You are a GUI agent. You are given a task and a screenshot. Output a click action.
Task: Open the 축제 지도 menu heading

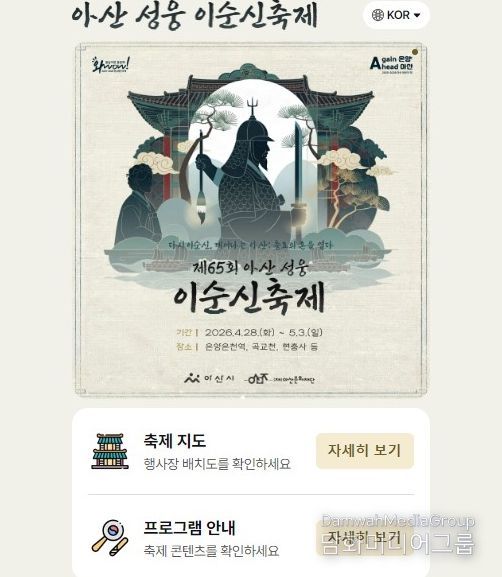point(175,440)
